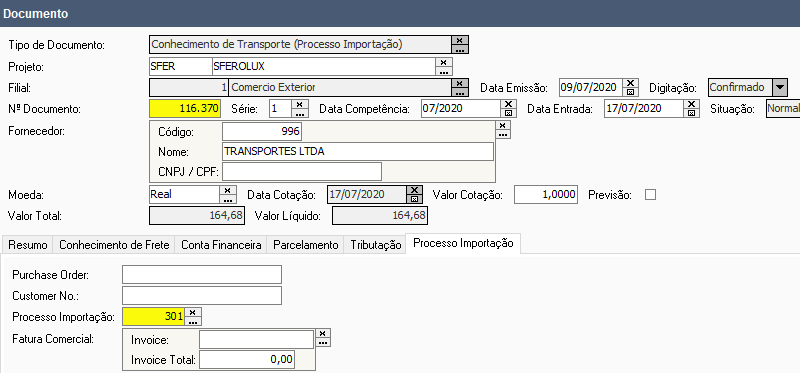
Task: Open calendar picker for Data Cotação
Action: point(414,199)
